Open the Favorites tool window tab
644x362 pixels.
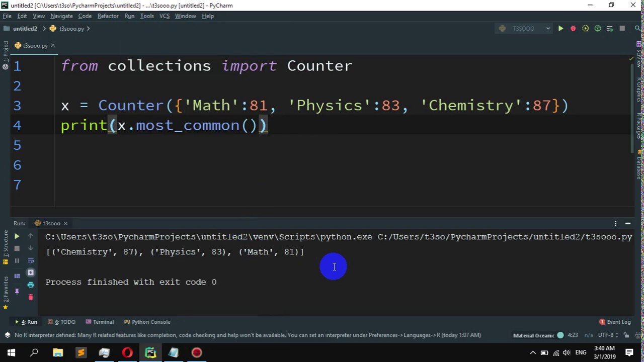pyautogui.click(x=5, y=292)
